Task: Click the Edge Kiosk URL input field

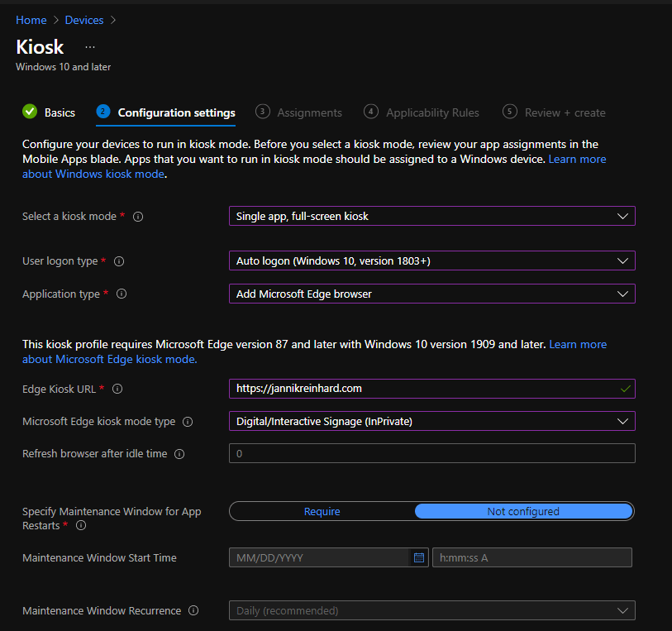Action: (x=422, y=388)
